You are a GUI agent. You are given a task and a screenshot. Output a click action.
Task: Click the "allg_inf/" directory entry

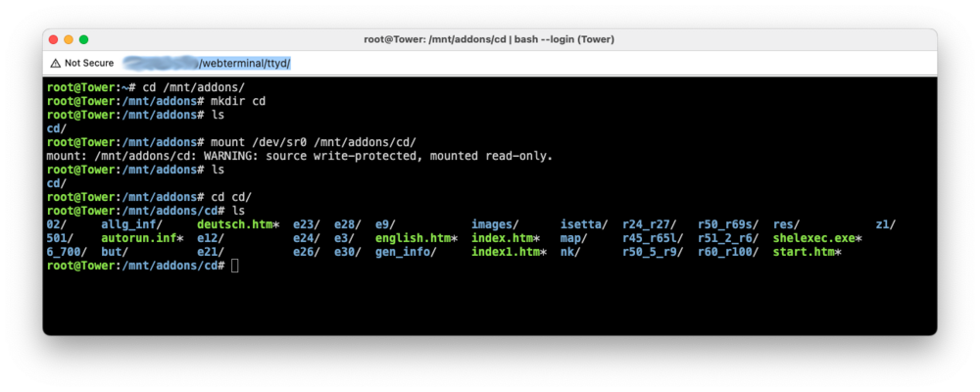[132, 224]
